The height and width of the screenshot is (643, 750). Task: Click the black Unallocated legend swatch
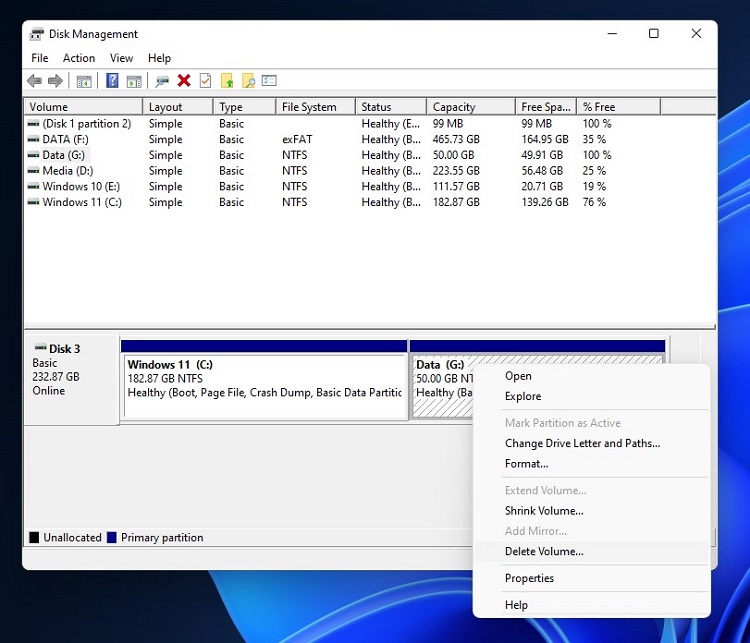(x=34, y=537)
